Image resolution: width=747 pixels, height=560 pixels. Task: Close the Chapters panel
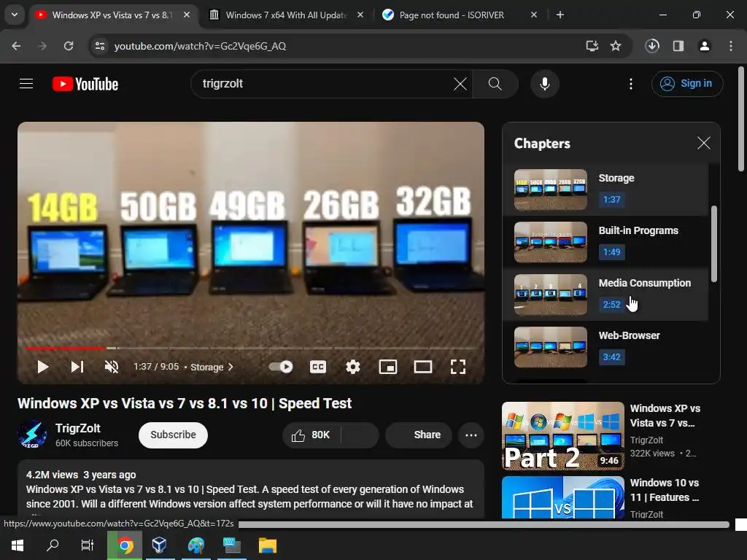pyautogui.click(x=704, y=143)
